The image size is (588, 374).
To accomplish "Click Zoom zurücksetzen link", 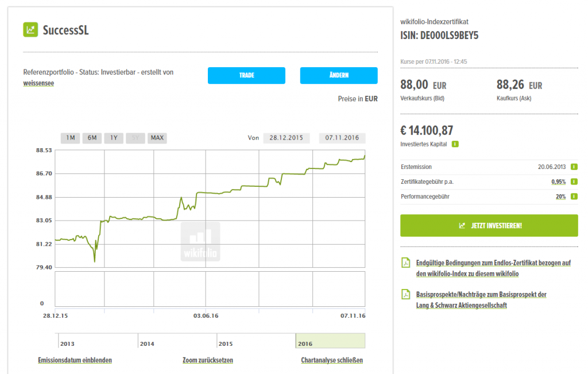I will (207, 360).
